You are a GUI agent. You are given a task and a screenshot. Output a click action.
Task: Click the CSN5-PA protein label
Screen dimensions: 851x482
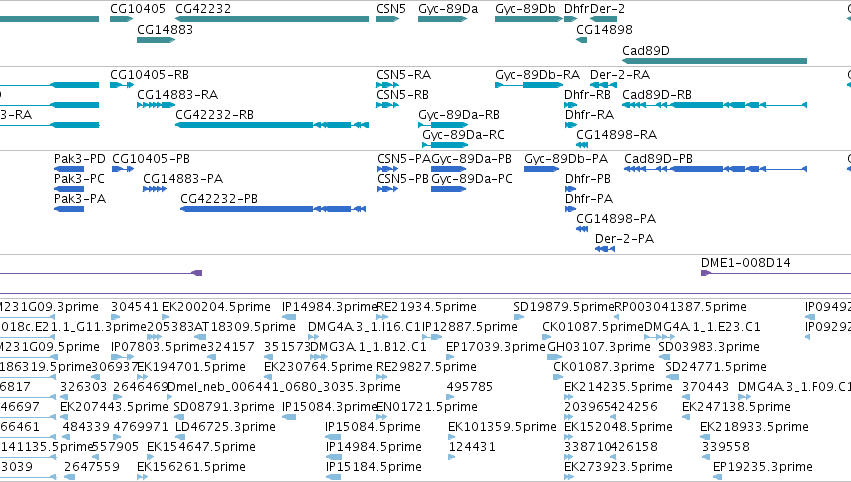(x=404, y=159)
